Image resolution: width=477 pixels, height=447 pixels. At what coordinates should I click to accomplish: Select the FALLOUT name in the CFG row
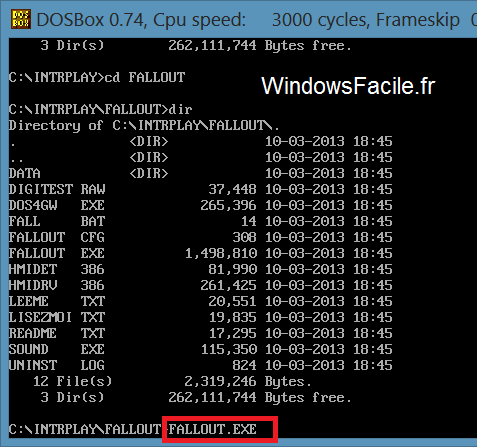[x=37, y=237]
